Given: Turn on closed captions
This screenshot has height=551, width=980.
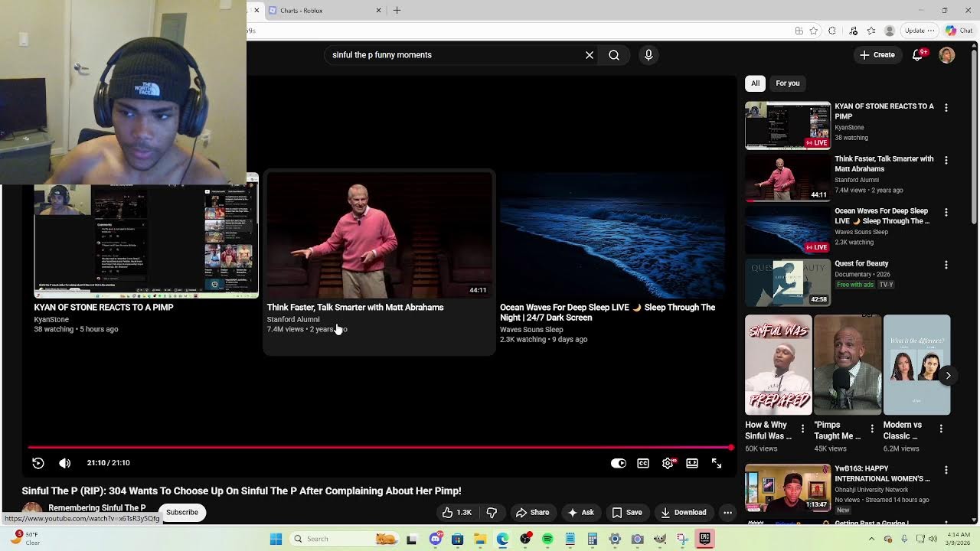Looking at the screenshot, I should (x=643, y=463).
